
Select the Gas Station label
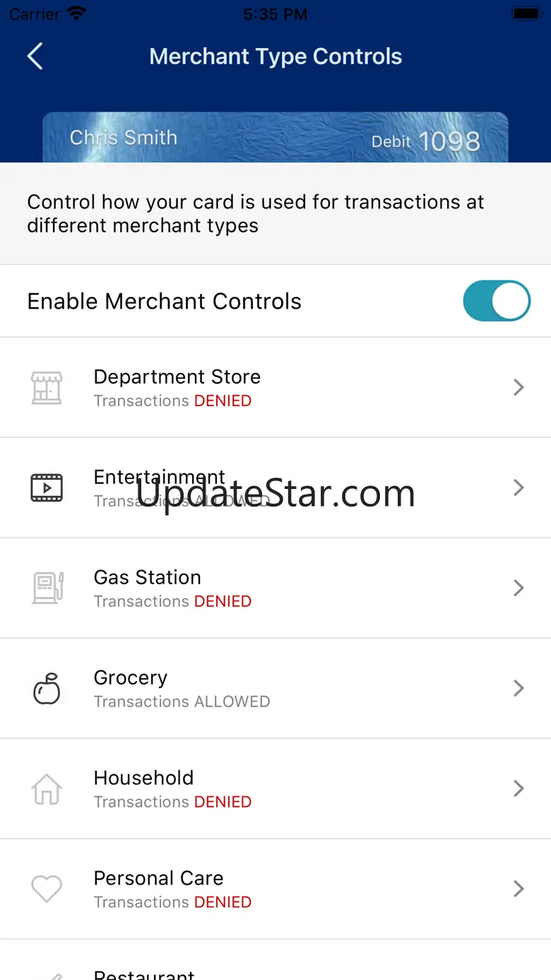coord(147,577)
